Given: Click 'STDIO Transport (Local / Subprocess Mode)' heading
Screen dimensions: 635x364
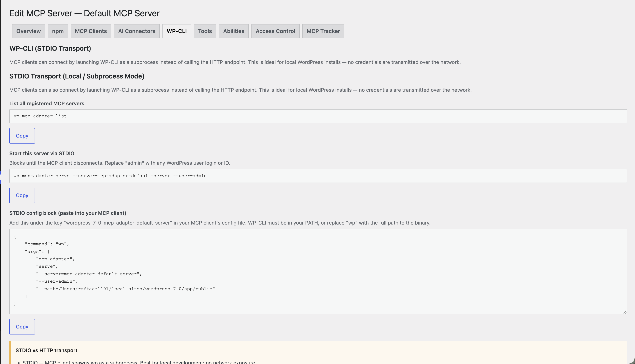Looking at the screenshot, I should [x=77, y=76].
